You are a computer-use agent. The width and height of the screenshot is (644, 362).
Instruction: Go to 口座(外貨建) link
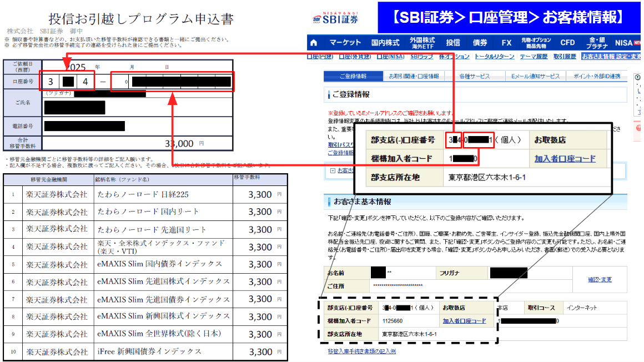coord(355,57)
